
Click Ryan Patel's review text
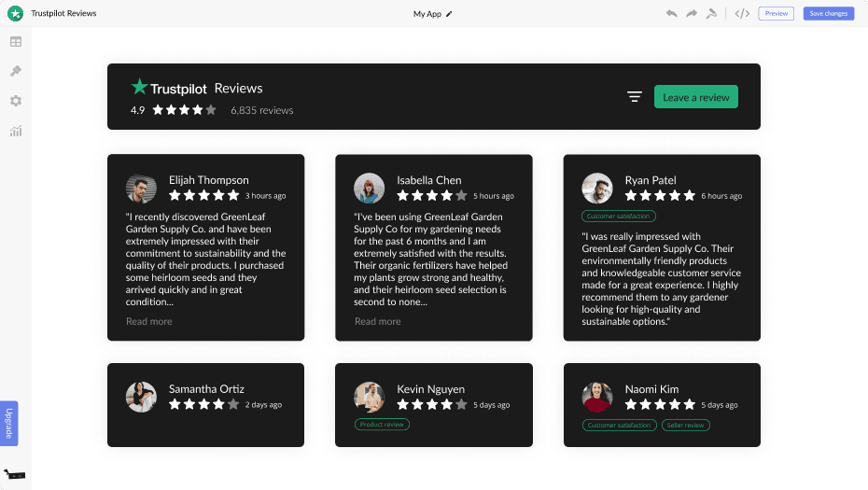662,278
